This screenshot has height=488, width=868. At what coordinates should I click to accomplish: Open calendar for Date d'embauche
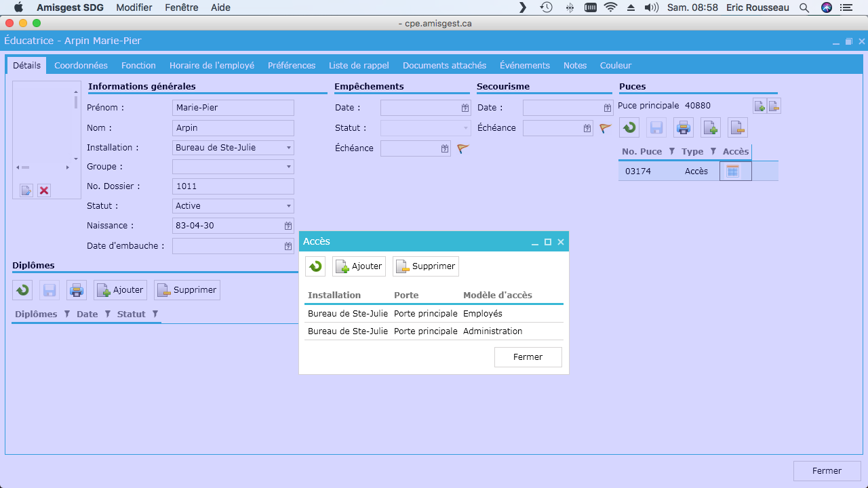click(288, 246)
